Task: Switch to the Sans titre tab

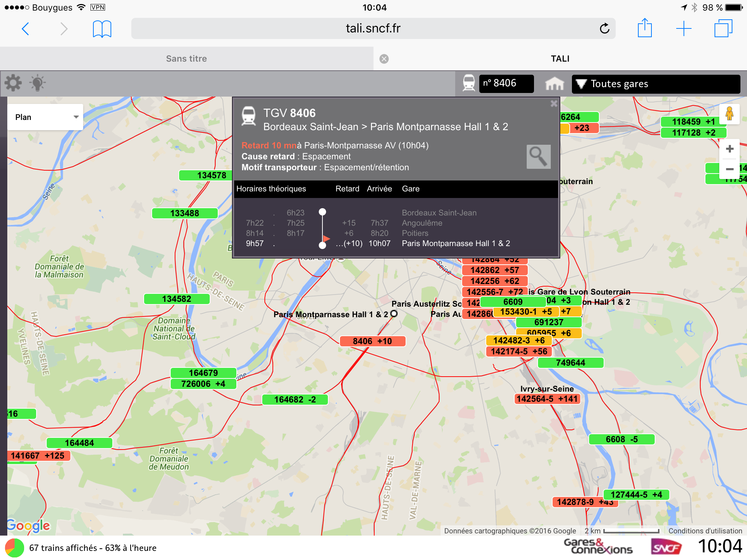Action: coord(186,59)
